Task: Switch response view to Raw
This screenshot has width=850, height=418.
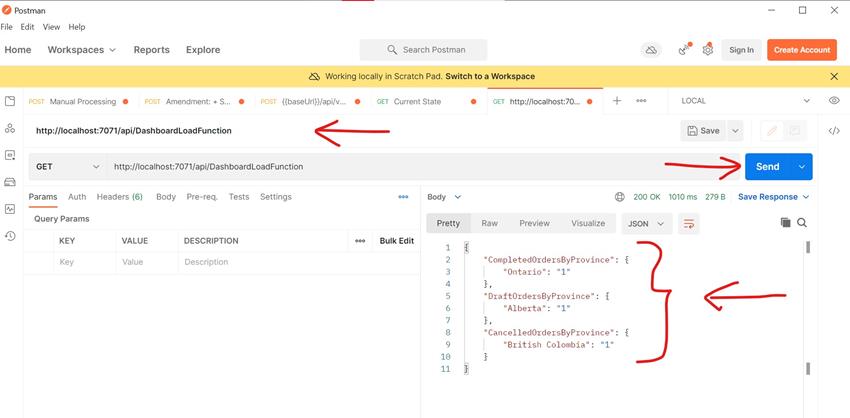Action: coord(490,223)
